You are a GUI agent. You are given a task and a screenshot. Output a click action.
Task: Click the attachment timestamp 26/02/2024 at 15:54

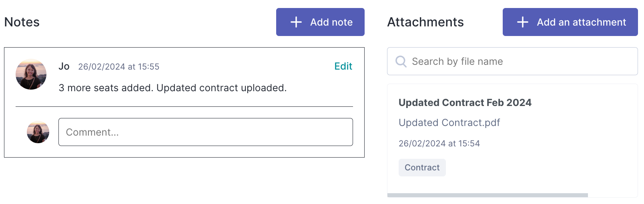[439, 144]
